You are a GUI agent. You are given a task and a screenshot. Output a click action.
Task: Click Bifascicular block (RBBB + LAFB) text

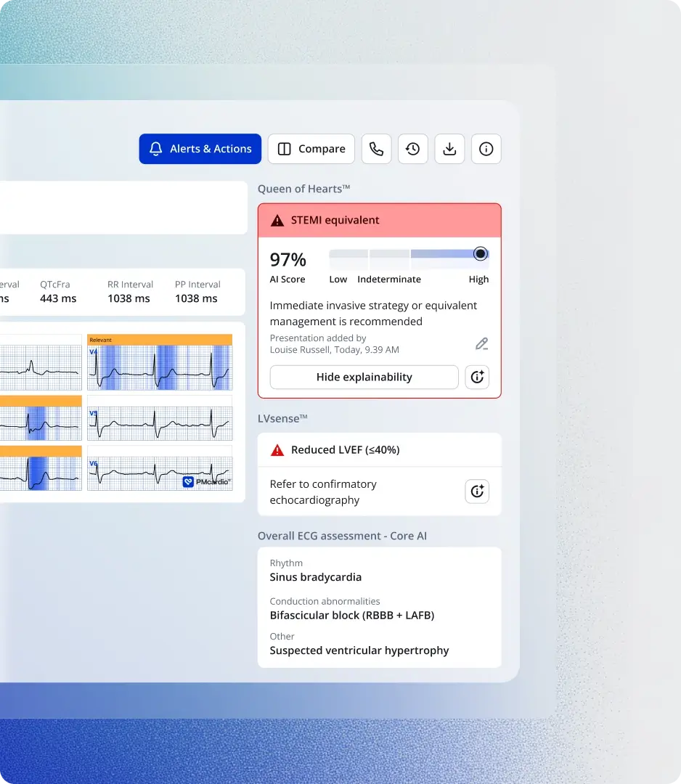352,615
